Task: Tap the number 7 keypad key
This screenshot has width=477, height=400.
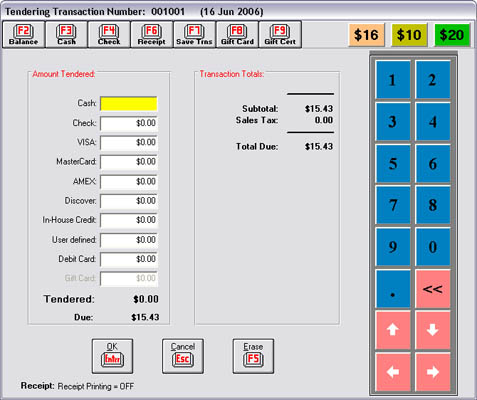Action: (393, 205)
